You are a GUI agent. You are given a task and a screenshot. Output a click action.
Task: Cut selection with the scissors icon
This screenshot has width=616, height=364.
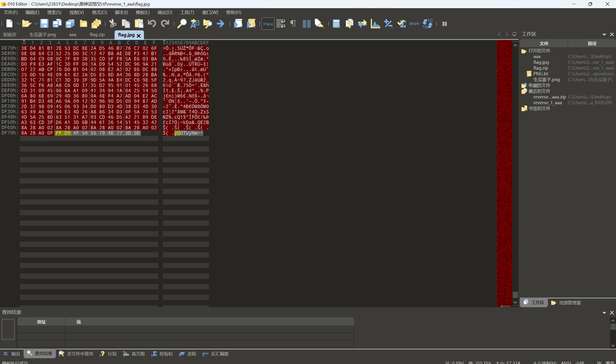point(113,24)
